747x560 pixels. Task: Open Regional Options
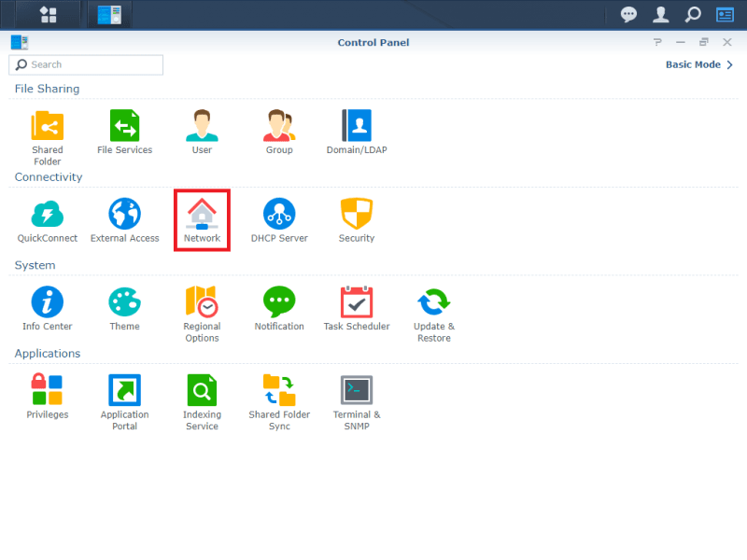pyautogui.click(x=202, y=303)
